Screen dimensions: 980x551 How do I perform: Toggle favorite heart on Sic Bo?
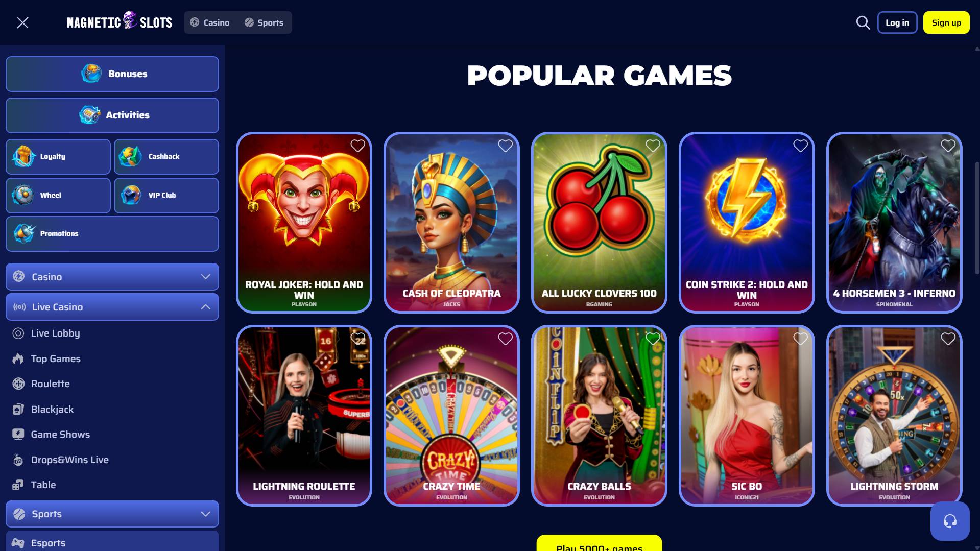tap(800, 339)
